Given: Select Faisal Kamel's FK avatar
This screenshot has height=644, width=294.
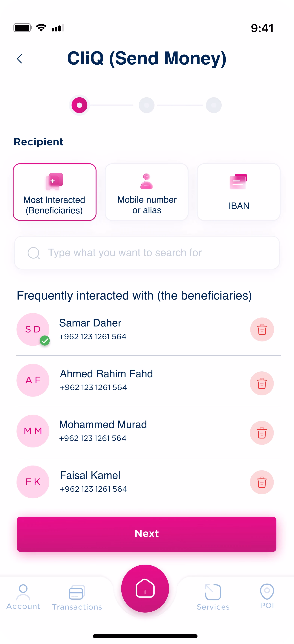Looking at the screenshot, I should point(33,482).
